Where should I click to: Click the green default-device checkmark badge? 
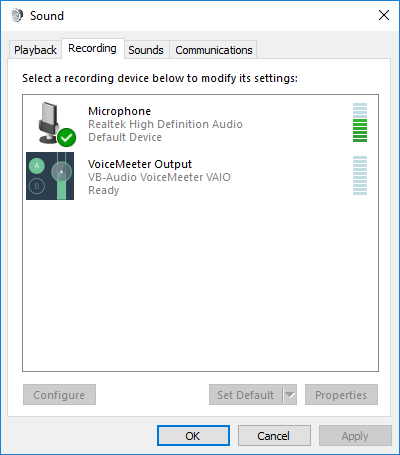(66, 137)
